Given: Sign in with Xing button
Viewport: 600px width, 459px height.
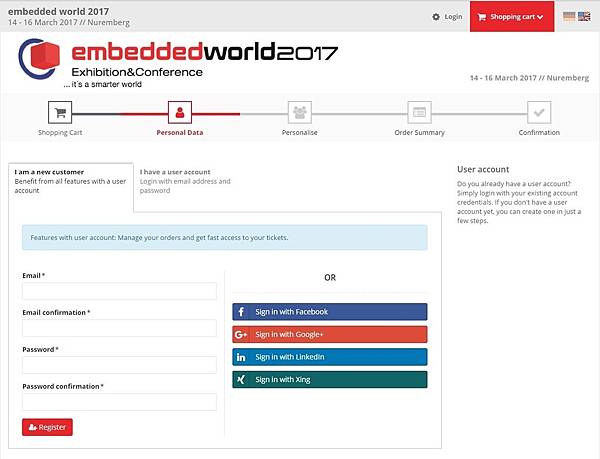Looking at the screenshot, I should [330, 379].
